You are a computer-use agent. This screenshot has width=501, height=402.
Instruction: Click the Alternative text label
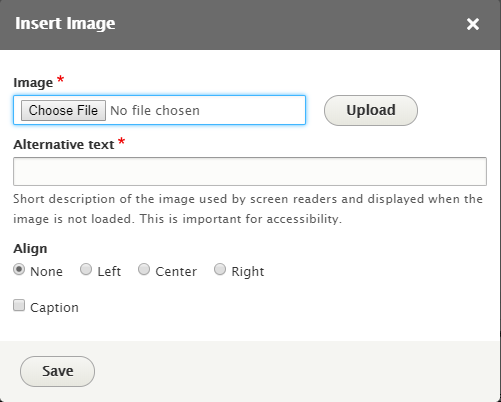(64, 145)
